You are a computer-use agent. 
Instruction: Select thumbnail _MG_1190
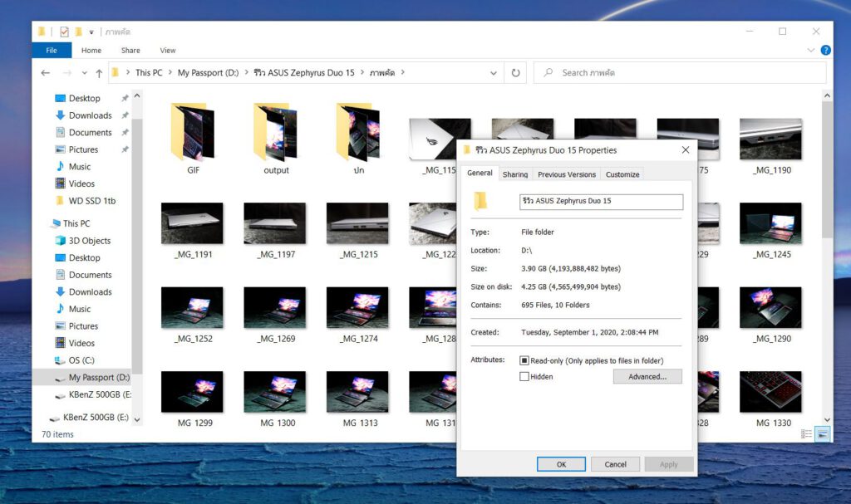pos(770,140)
